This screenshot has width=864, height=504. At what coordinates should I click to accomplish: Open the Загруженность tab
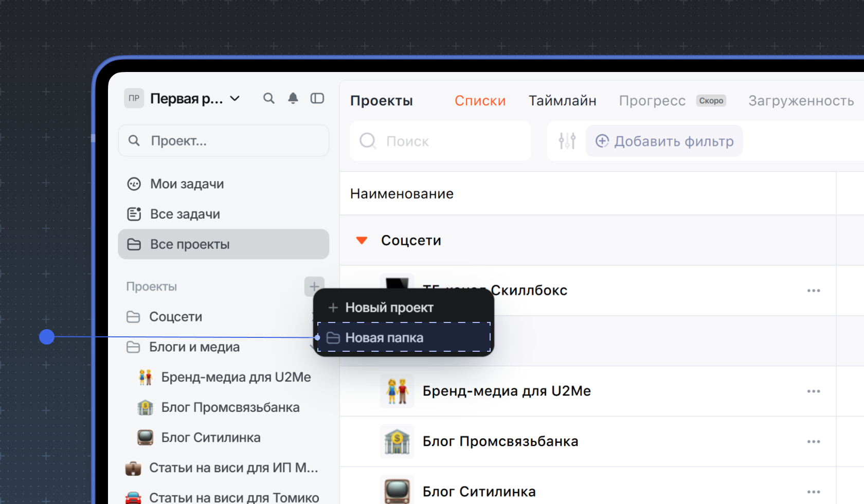click(x=801, y=101)
